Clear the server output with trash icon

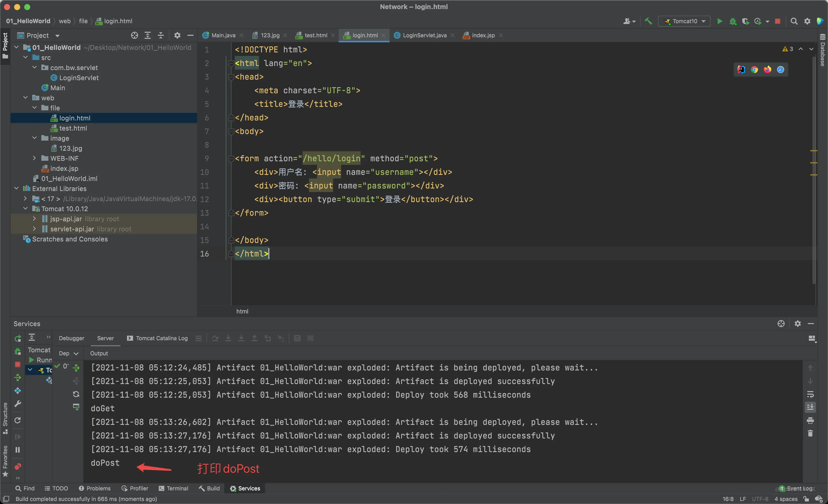810,433
